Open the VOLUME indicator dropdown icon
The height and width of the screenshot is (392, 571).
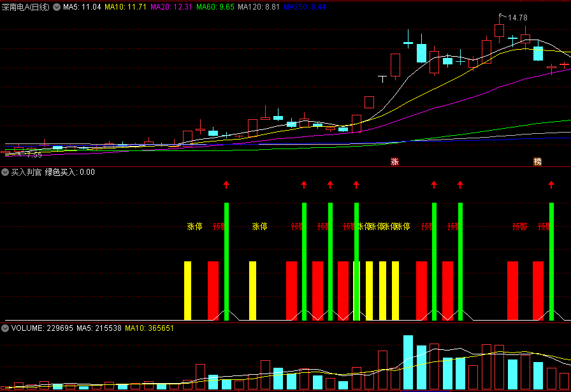5,328
